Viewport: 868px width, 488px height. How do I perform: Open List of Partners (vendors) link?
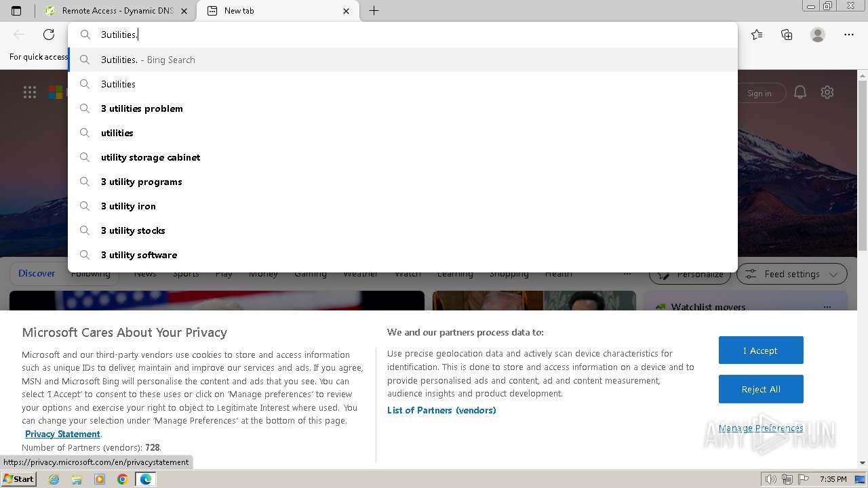pos(441,410)
